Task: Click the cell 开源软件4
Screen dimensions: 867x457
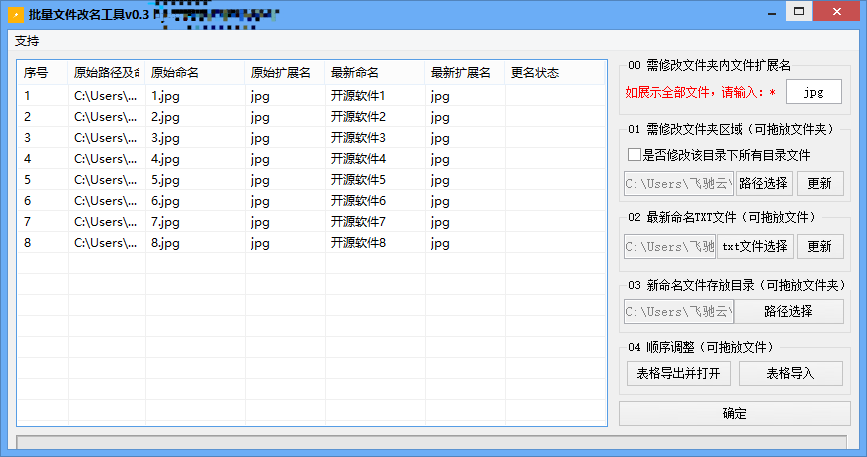Action: 375,159
